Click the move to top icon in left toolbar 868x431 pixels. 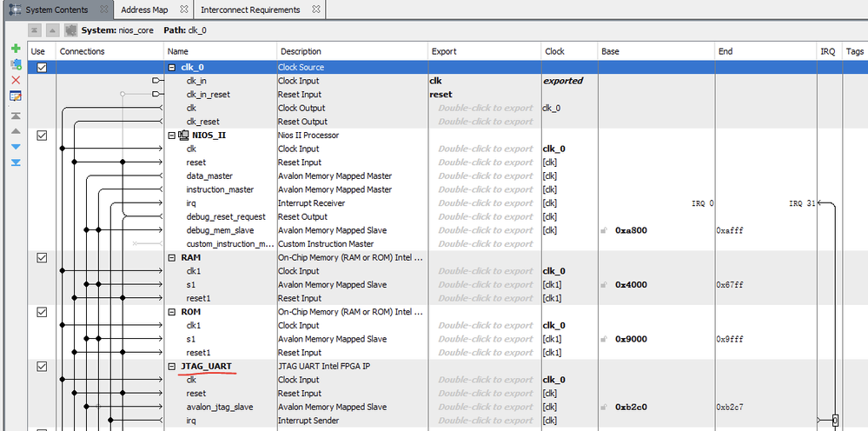pos(16,116)
